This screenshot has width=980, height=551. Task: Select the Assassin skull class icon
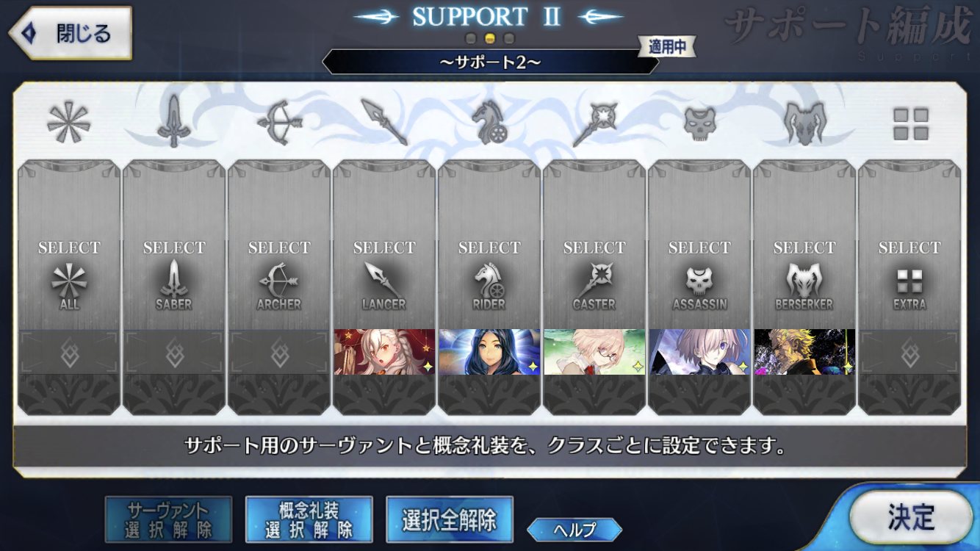pyautogui.click(x=699, y=123)
